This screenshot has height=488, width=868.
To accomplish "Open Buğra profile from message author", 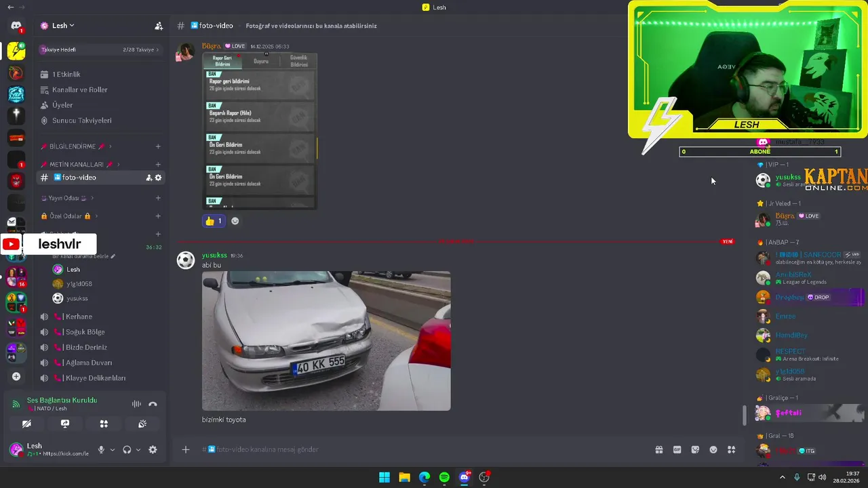I will tap(212, 46).
